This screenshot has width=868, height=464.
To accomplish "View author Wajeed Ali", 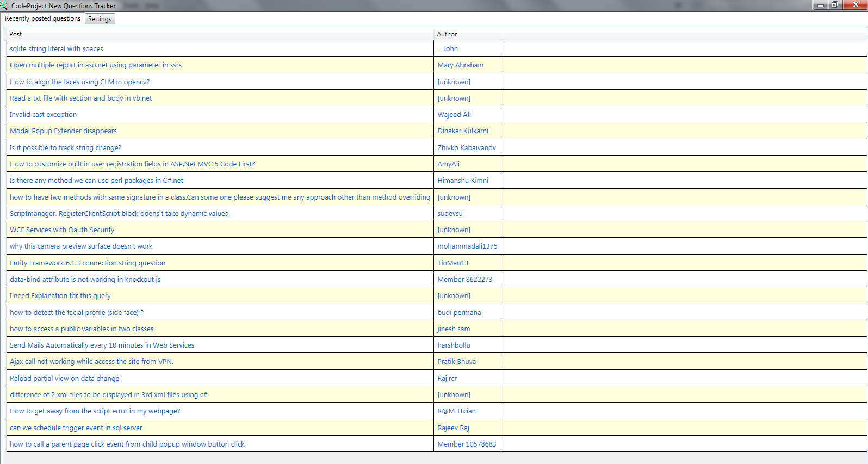I will click(x=454, y=115).
